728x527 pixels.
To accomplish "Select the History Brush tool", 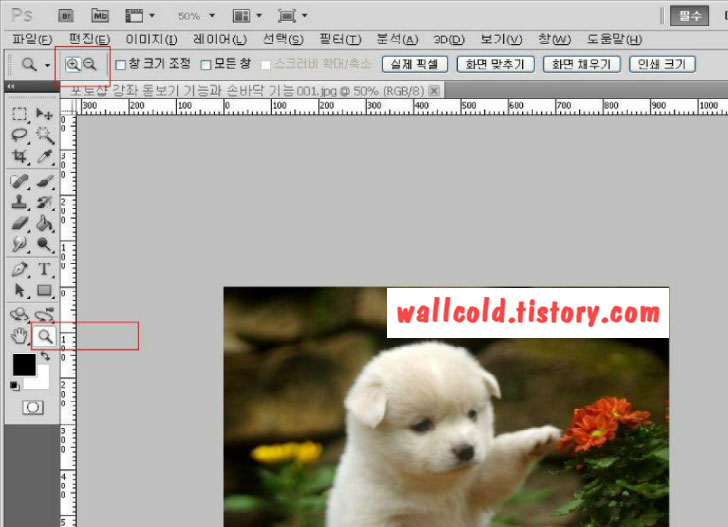I will (45, 202).
